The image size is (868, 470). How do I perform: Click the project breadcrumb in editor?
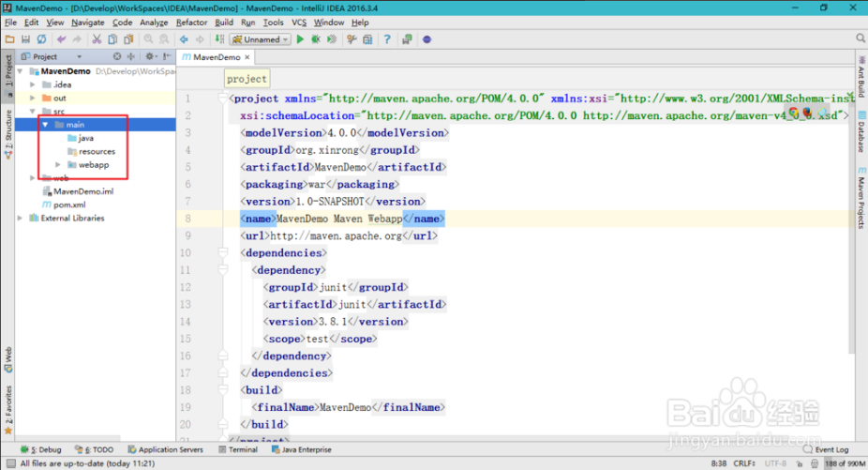point(247,79)
